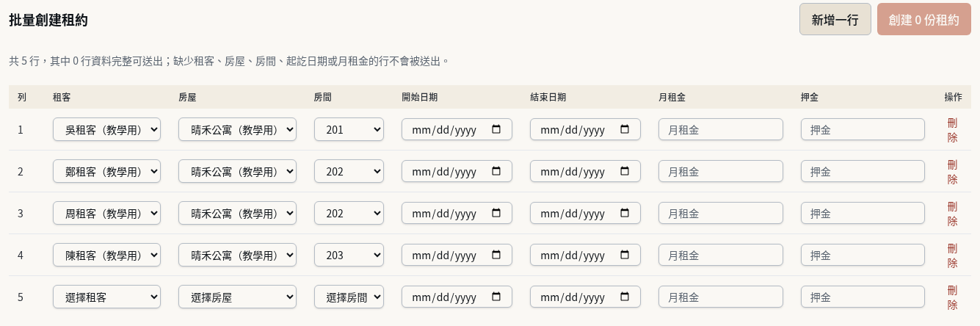The height and width of the screenshot is (326, 980).
Task: Open calendar picker for row 3 start date
Action: tap(496, 213)
